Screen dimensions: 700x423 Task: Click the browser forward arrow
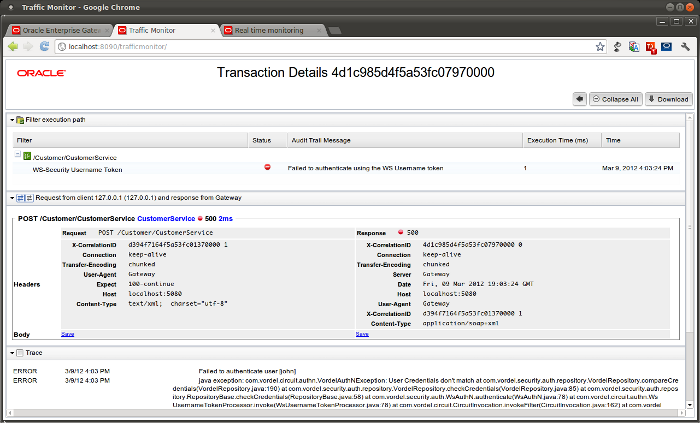(x=28, y=46)
